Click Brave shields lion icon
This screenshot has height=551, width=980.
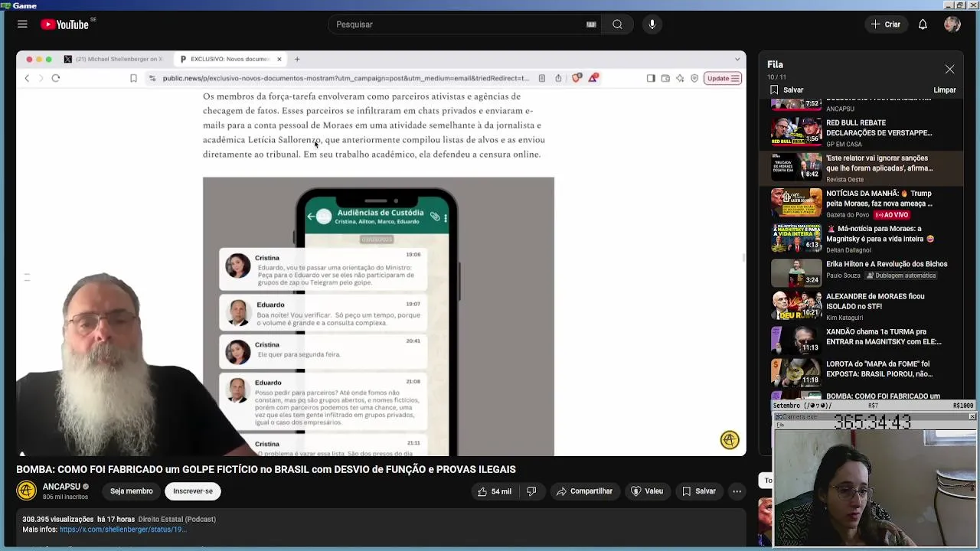(x=577, y=78)
